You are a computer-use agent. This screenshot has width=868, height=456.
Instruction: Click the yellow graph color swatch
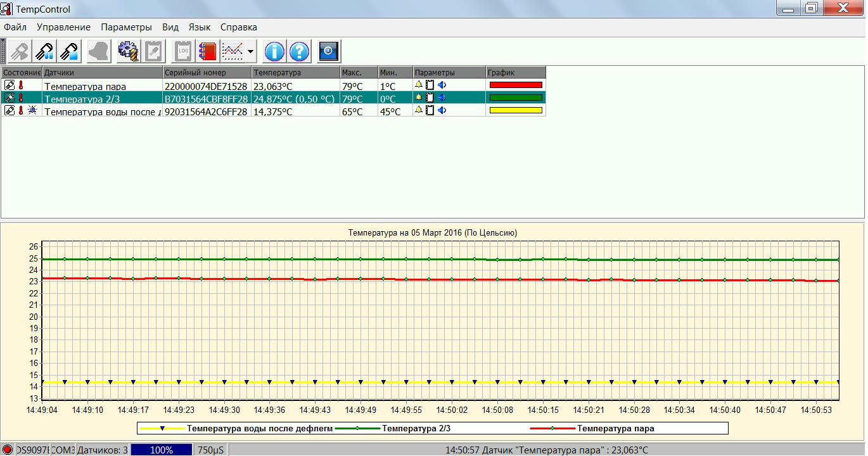(516, 110)
